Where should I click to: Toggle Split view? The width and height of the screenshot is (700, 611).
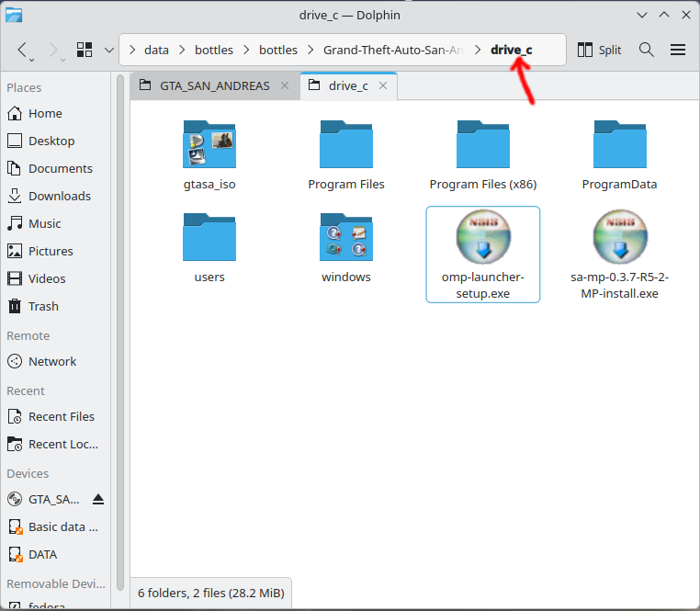click(x=599, y=50)
